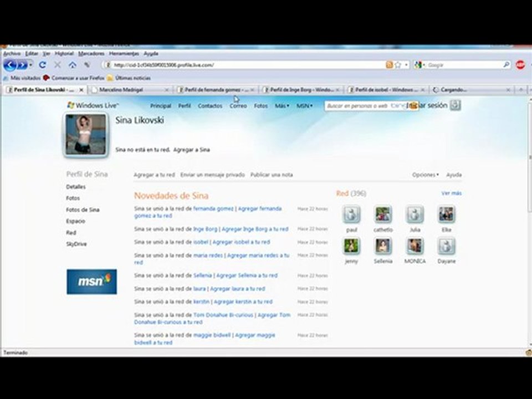The height and width of the screenshot is (399, 532).
Task: Open Sina Likovski's profile picture
Action: [x=85, y=135]
